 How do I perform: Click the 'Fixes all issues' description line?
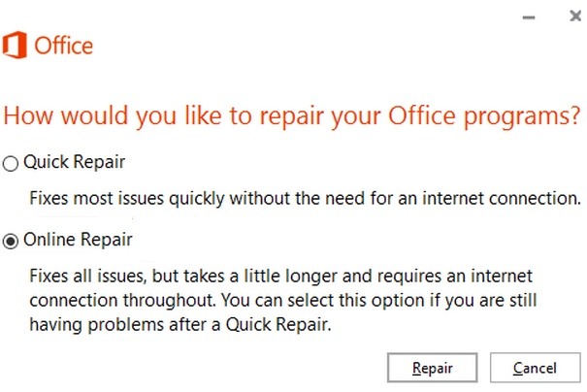[280, 277]
